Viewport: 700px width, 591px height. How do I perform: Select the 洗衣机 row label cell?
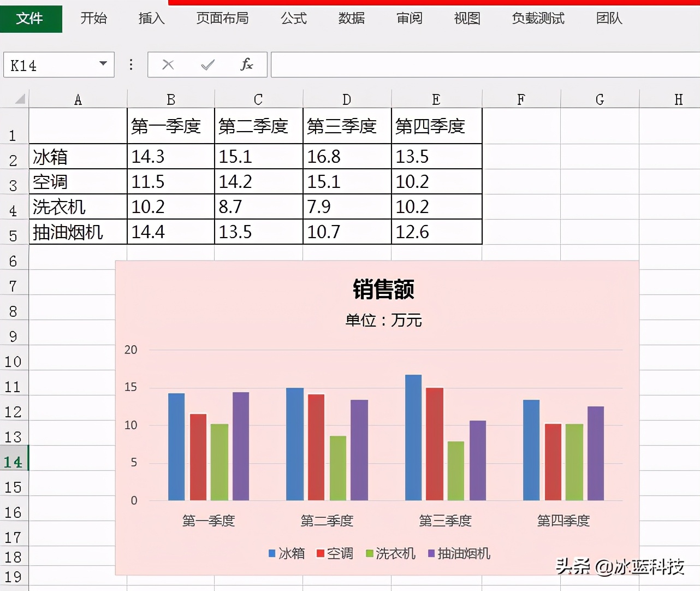click(x=78, y=207)
